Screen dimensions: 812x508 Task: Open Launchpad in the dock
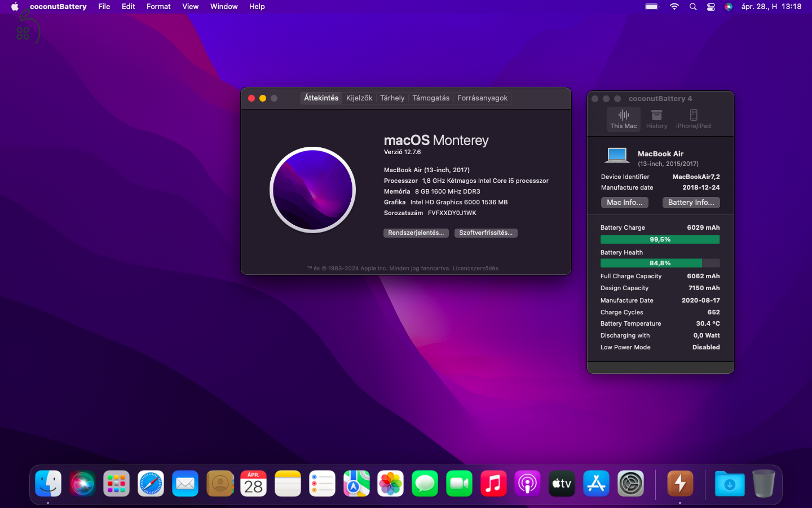click(x=117, y=484)
